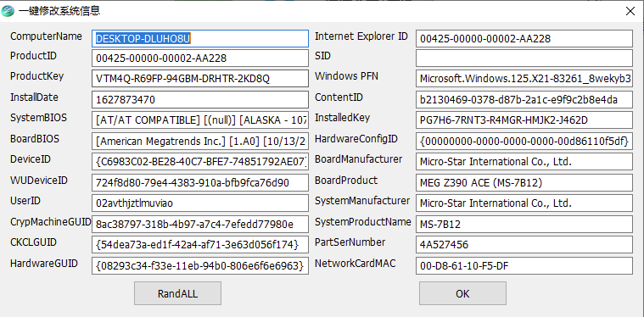The image size is (644, 317).
Task: Select the BoardBIOS input box
Action: 200,141
